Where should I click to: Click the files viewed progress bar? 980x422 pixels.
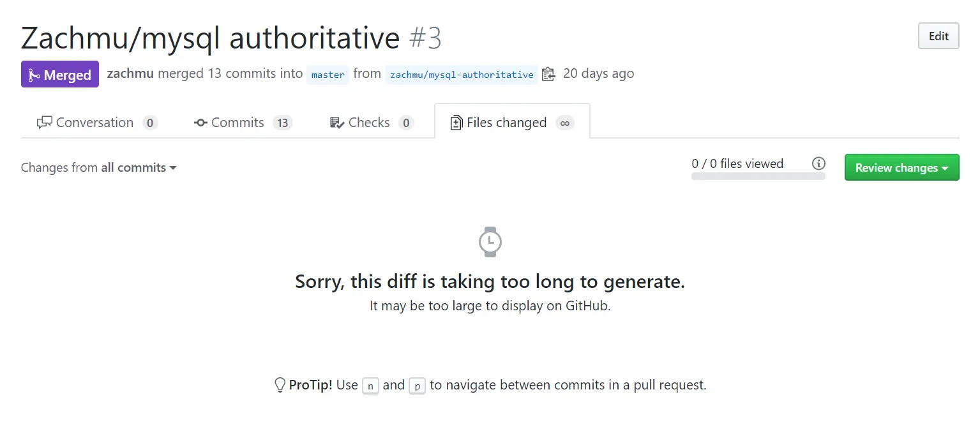[x=758, y=176]
